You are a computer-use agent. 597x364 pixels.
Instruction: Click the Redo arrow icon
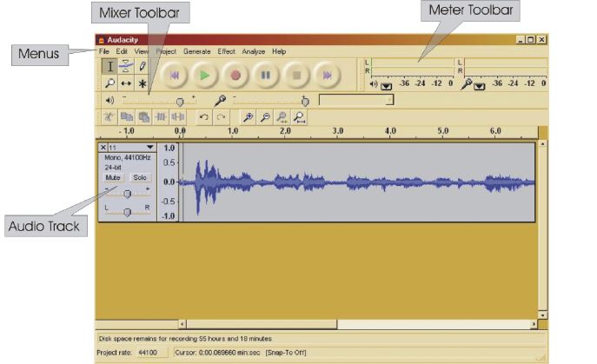[x=221, y=117]
